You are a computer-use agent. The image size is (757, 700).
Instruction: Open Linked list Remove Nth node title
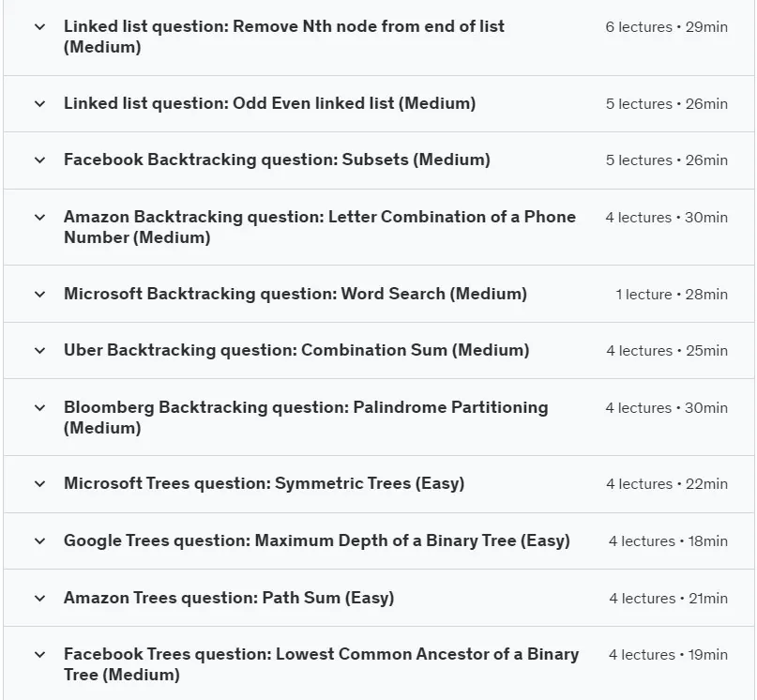pyautogui.click(x=284, y=37)
